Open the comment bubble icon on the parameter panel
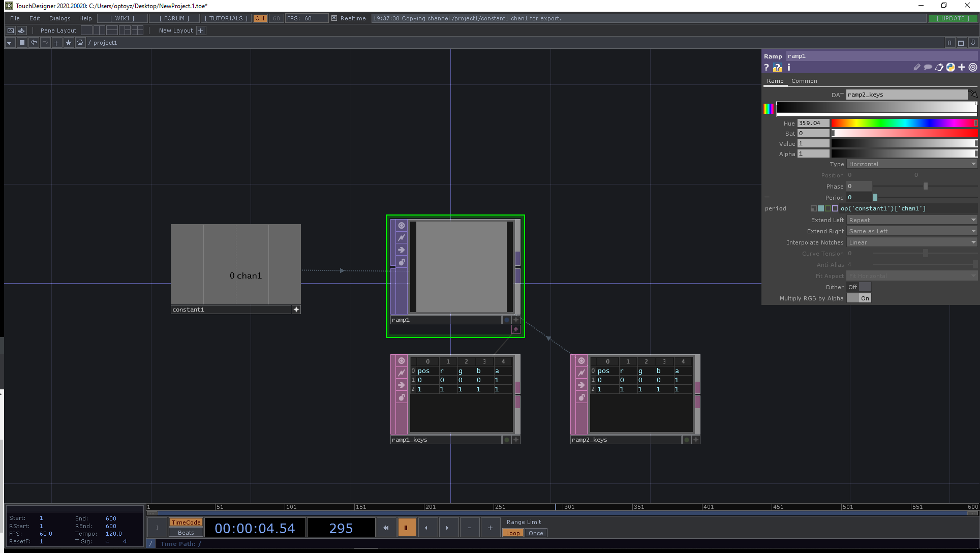 (x=928, y=67)
